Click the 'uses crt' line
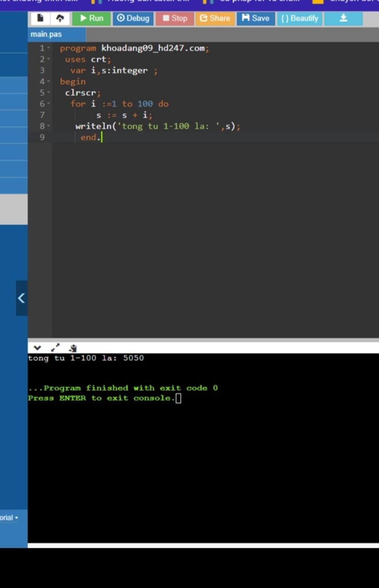Viewport: 379px width, 588px height. 88,59
